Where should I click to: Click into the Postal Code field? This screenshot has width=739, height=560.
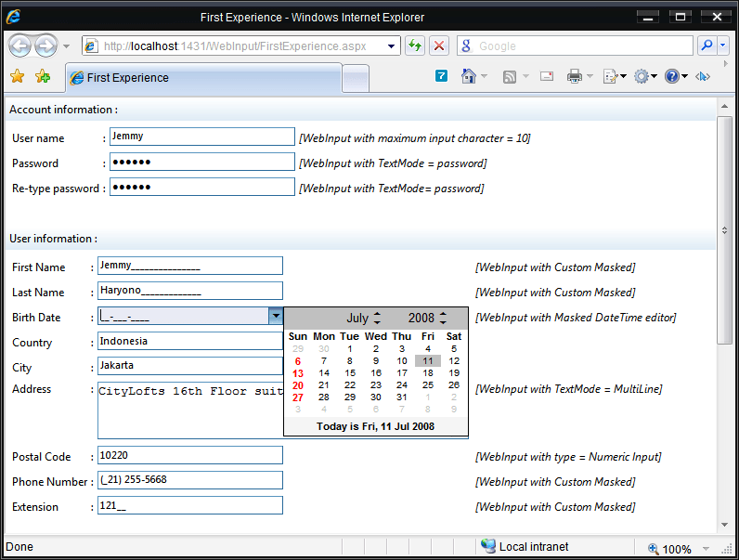click(x=189, y=456)
